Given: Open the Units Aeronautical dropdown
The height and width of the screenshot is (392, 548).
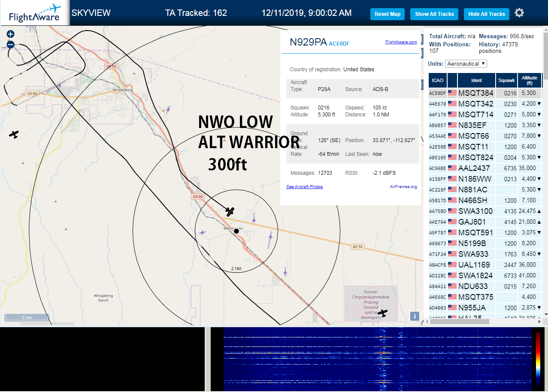Looking at the screenshot, I should 466,64.
